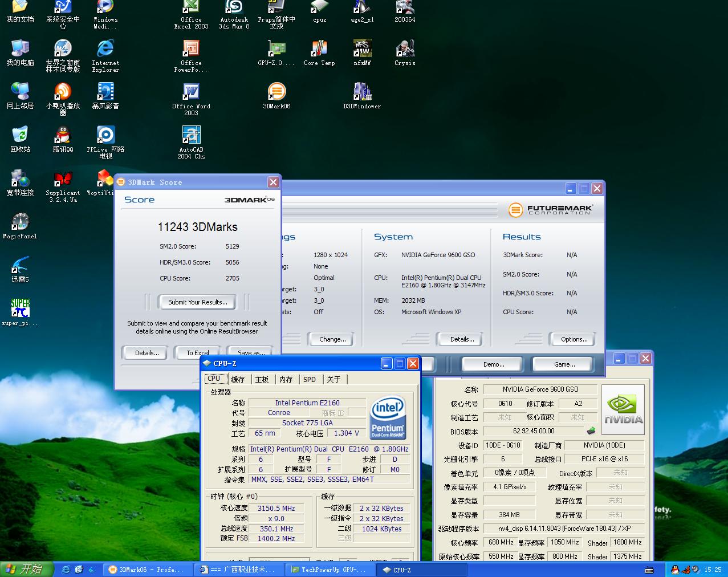The height and width of the screenshot is (577, 728).
Task: Select the Autodesk 3ds Max 8 icon
Action: 234,14
